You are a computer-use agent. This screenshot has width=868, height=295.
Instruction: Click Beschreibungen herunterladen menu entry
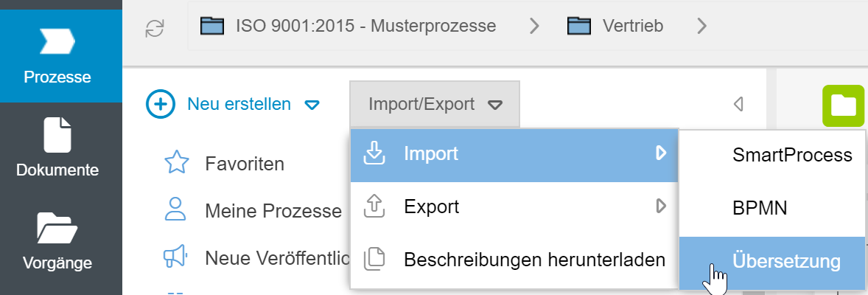(534, 260)
